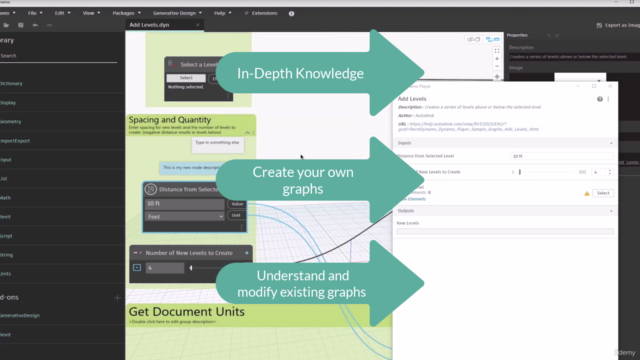
Task: Click the Select button in Dynamo Player
Action: (x=603, y=193)
